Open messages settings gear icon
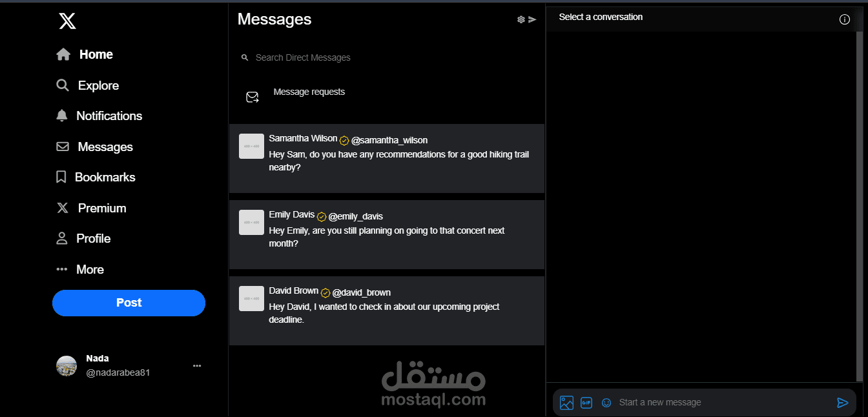 pos(521,19)
